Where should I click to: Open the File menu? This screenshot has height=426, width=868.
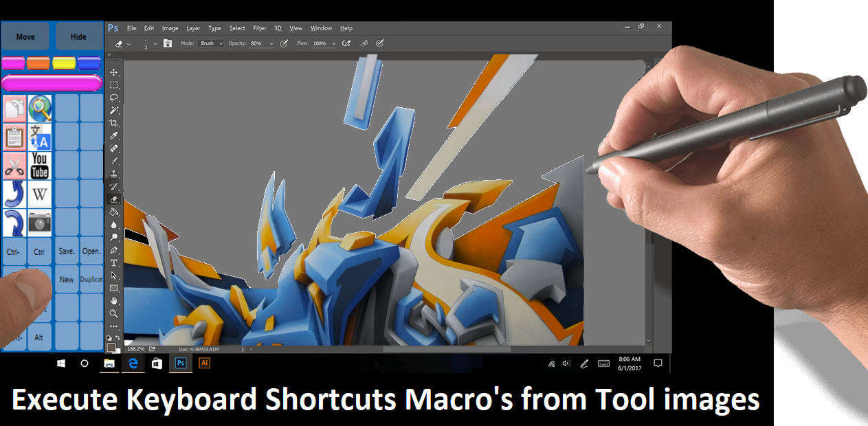click(x=131, y=28)
